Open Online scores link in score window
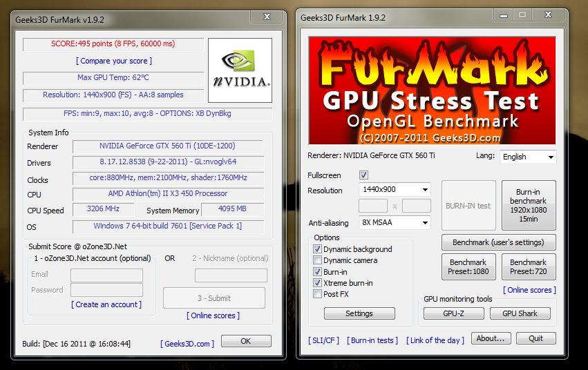588x370 pixels. (x=213, y=315)
